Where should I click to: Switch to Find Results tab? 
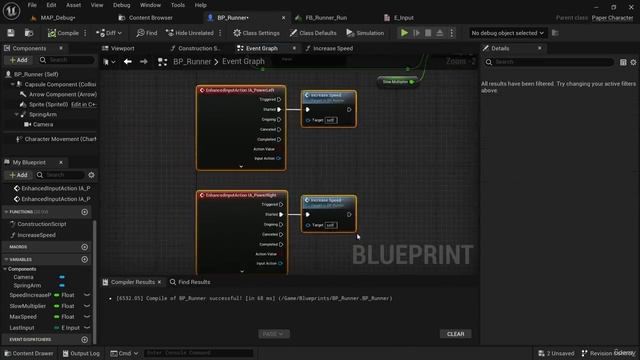[x=190, y=282]
